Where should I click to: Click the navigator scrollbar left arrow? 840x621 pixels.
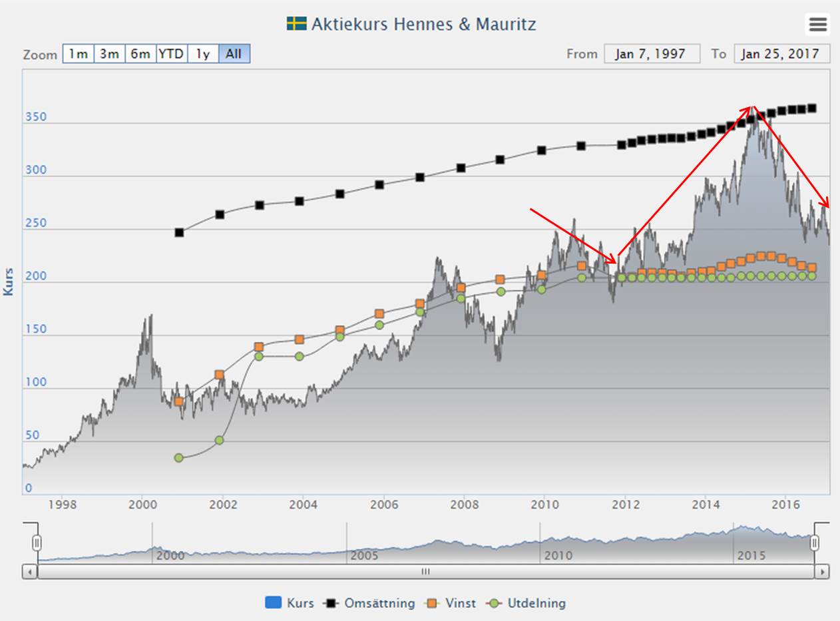point(30,572)
